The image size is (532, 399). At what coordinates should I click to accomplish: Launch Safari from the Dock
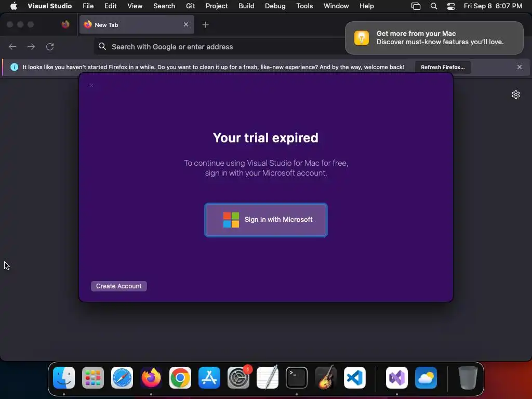(122, 378)
